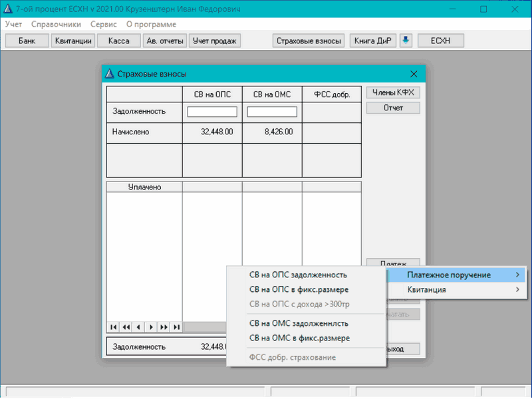Jump to first record navigation button
The height and width of the screenshot is (399, 532).
click(x=113, y=327)
